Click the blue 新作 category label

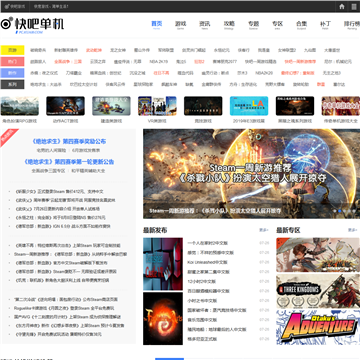pyautogui.click(x=12, y=73)
